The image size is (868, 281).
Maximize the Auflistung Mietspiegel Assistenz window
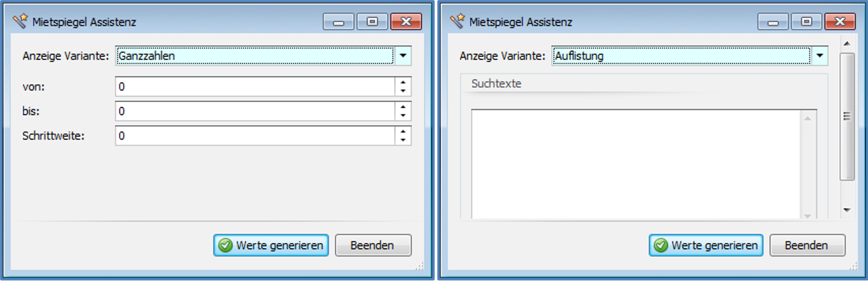coord(806,21)
